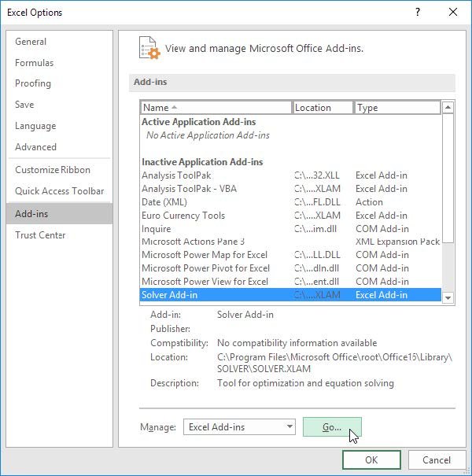Open the Language options category
Screen dimensions: 472x476
[59, 126]
